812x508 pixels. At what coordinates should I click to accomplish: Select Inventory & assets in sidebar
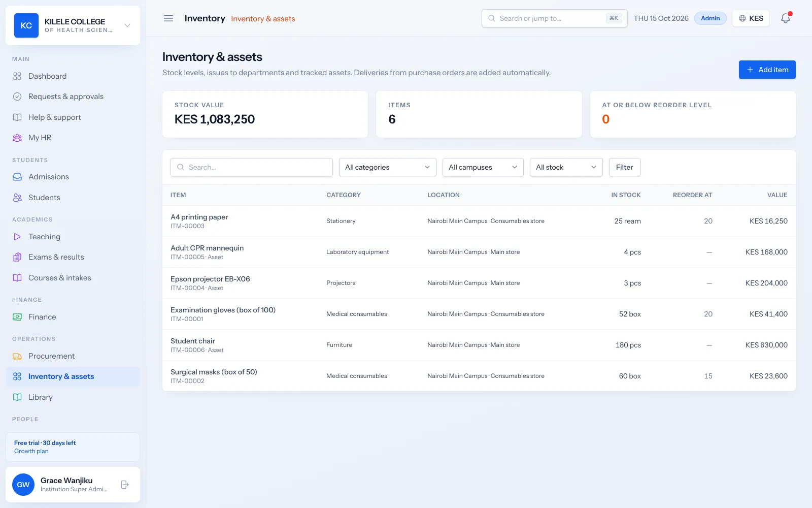(x=73, y=376)
